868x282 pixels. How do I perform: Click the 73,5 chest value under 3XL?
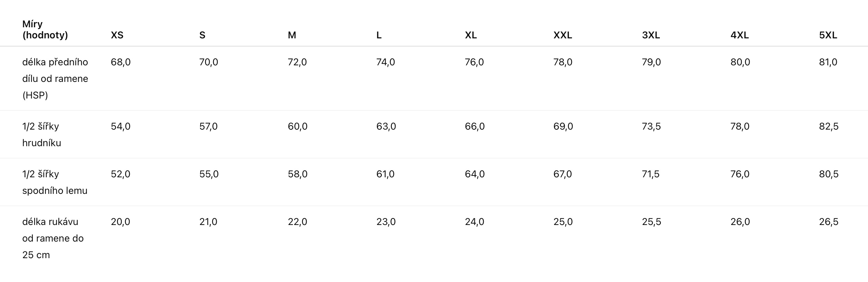[651, 126]
